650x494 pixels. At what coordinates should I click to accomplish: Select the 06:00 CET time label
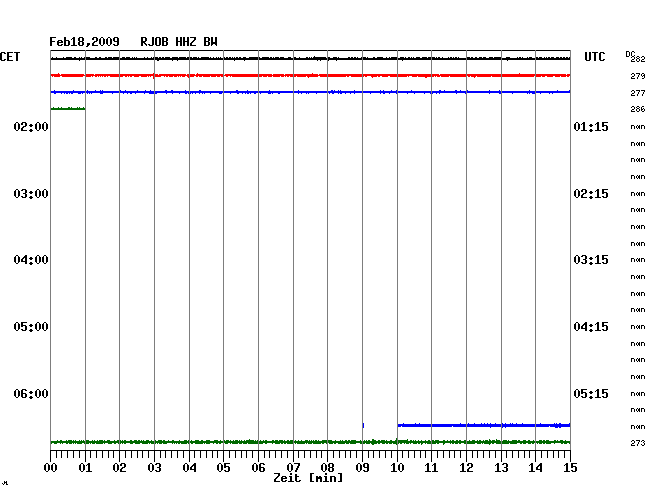31,393
